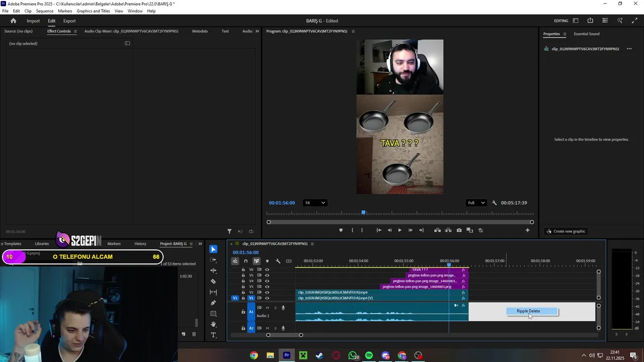This screenshot has width=644, height=362.
Task: Open the Full playback resolution dropdown
Action: point(476,203)
